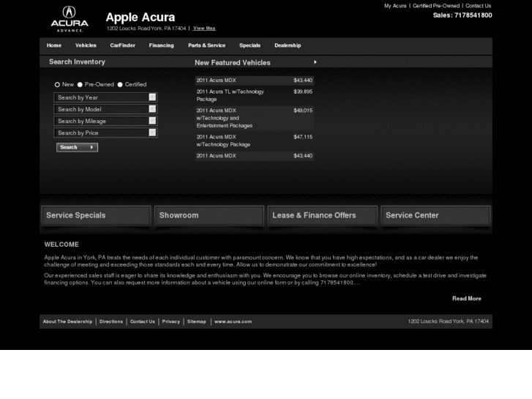
Task: Open the Certified Pre-Owned top link
Action: [436, 6]
